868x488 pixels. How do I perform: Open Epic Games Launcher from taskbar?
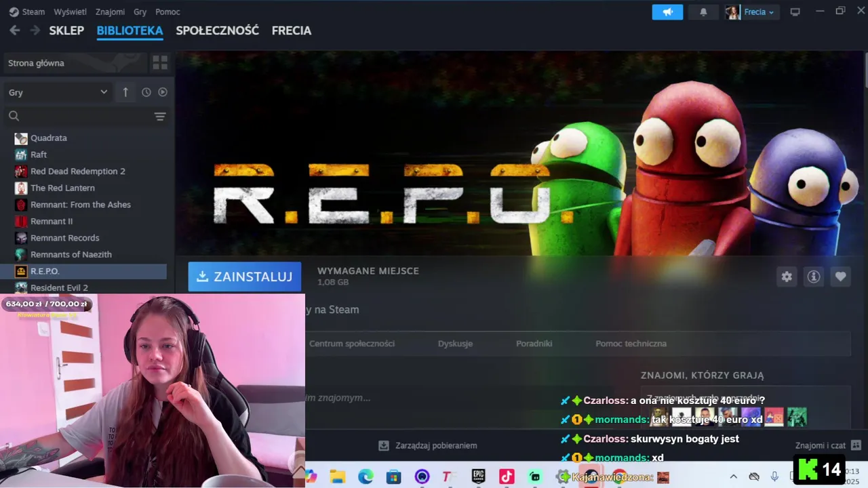pyautogui.click(x=479, y=476)
